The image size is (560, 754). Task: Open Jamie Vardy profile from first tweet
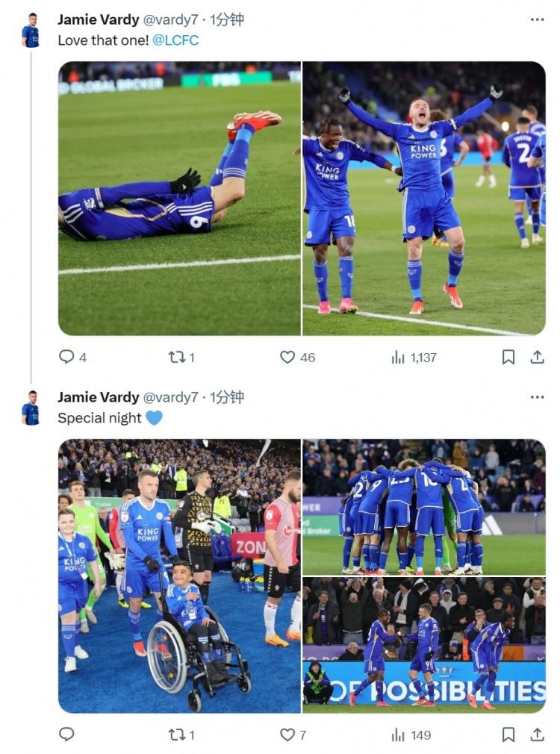click(98, 19)
